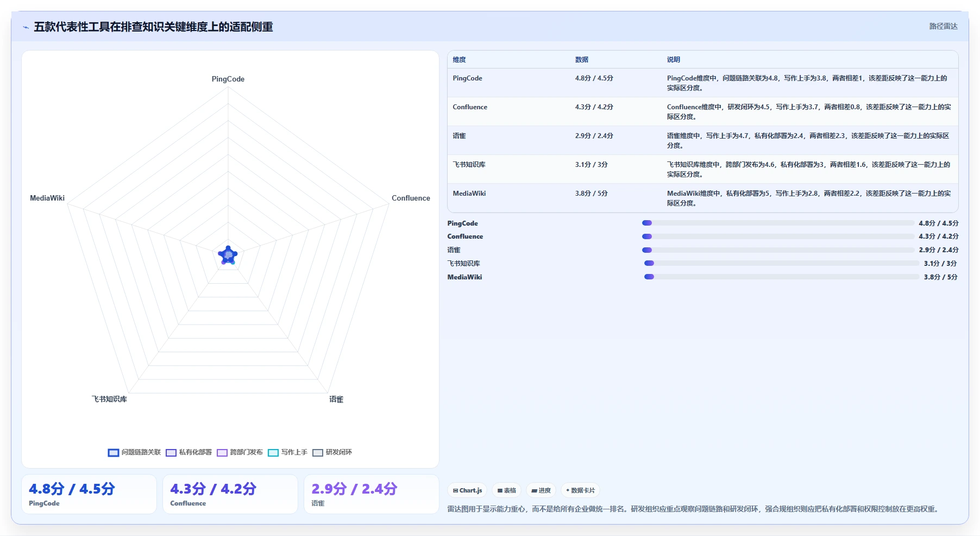
Task: Click the 维度 column header
Action: (460, 60)
